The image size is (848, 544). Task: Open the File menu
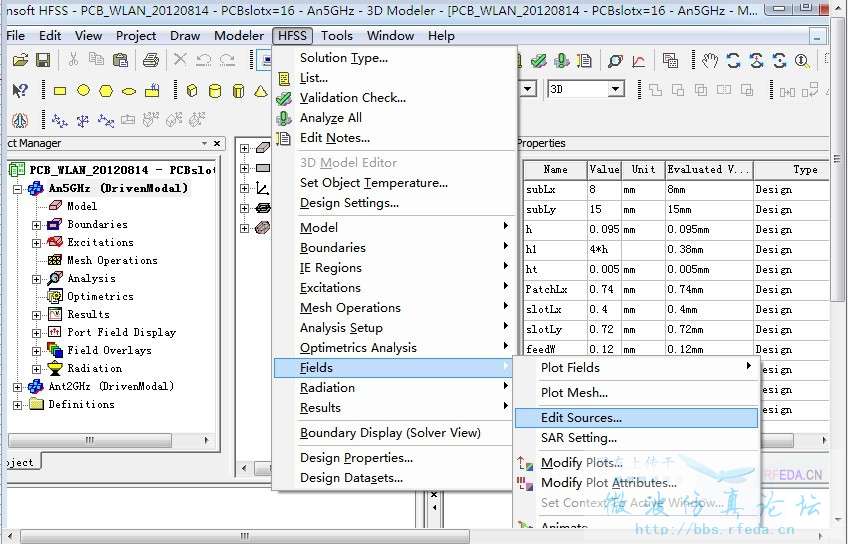pos(16,36)
